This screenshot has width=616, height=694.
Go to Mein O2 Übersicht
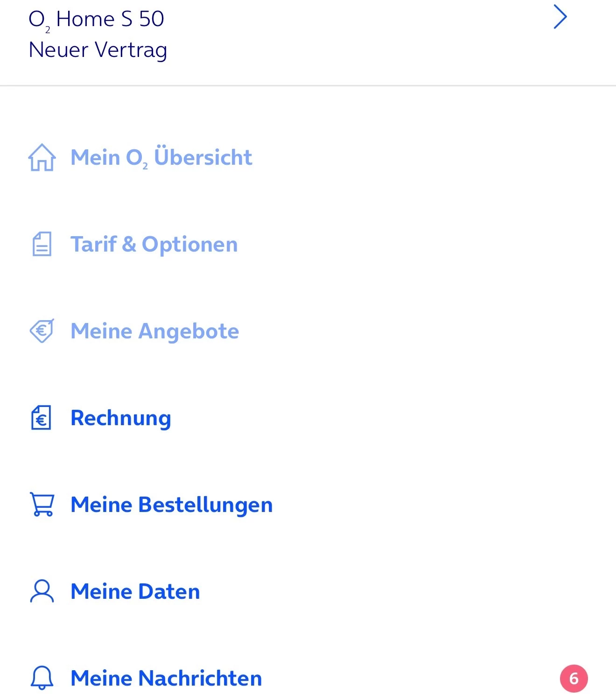(x=161, y=157)
